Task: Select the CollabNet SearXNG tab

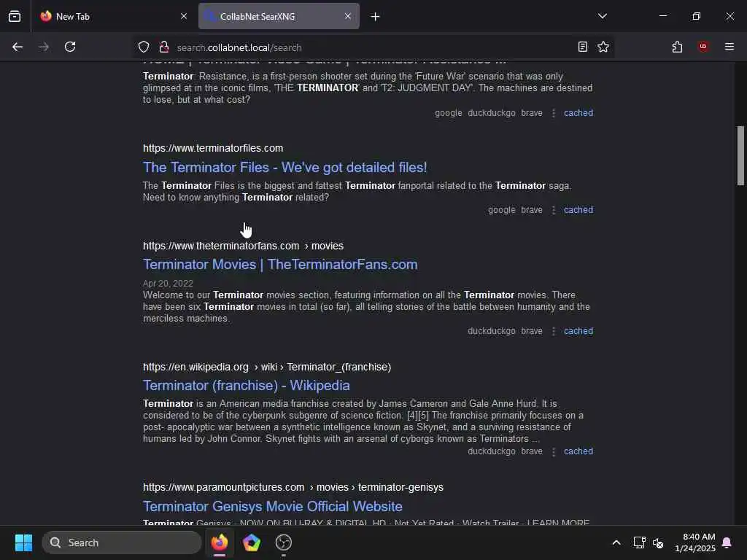Action: 279,16
